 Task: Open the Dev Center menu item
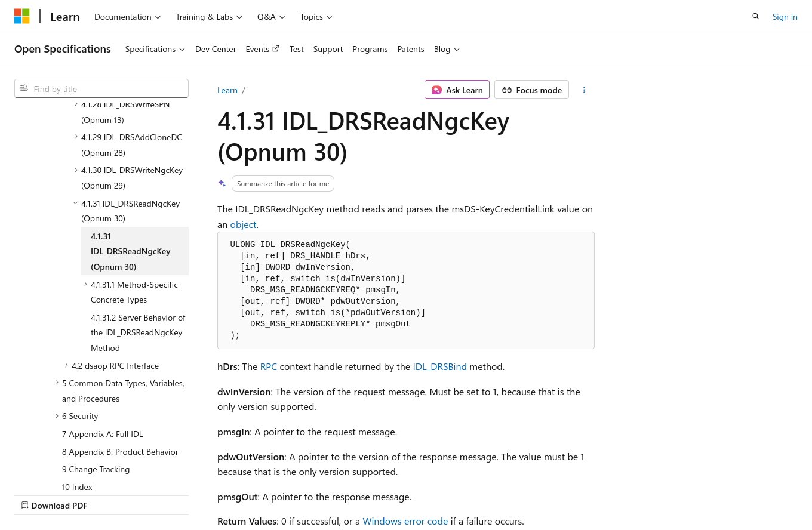coord(216,49)
